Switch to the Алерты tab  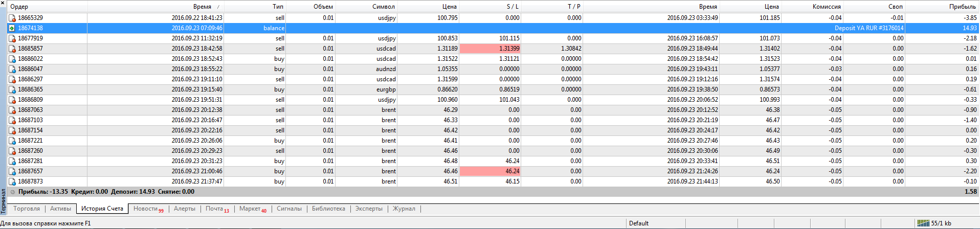click(x=185, y=209)
